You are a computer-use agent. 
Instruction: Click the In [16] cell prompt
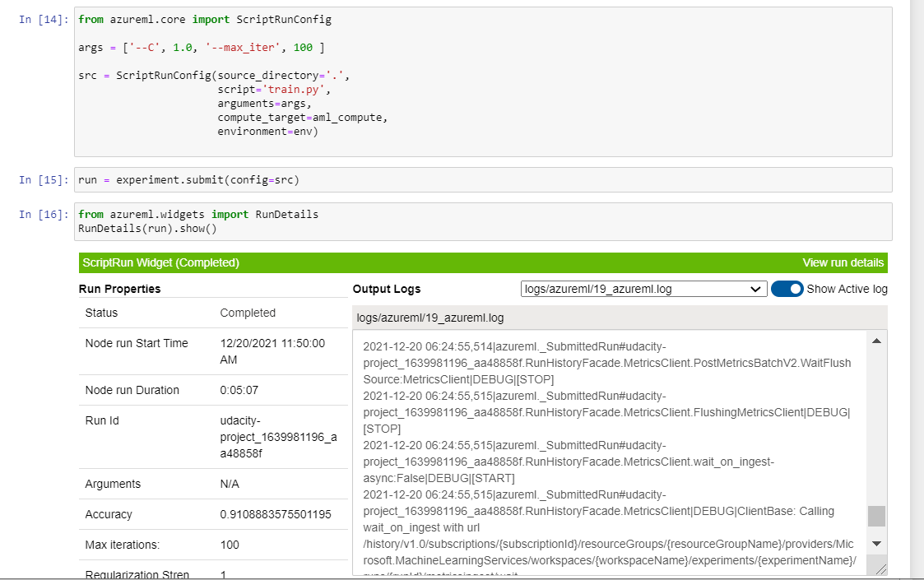tap(44, 215)
